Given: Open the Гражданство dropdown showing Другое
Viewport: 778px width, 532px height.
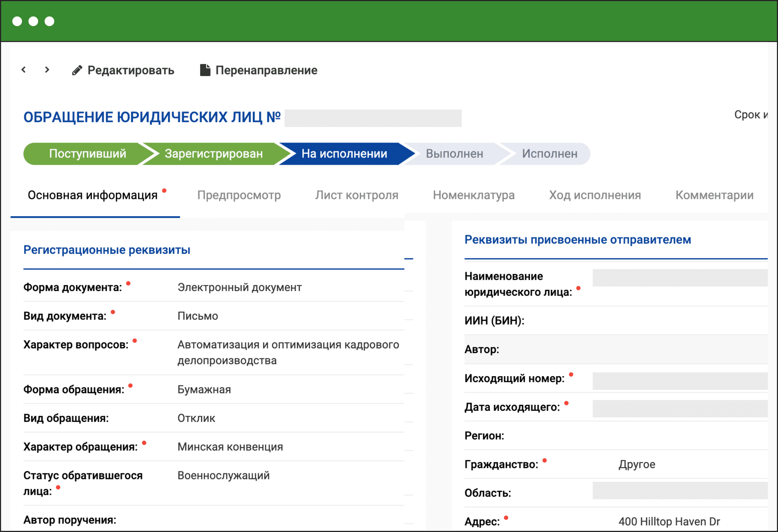Looking at the screenshot, I should tap(637, 464).
